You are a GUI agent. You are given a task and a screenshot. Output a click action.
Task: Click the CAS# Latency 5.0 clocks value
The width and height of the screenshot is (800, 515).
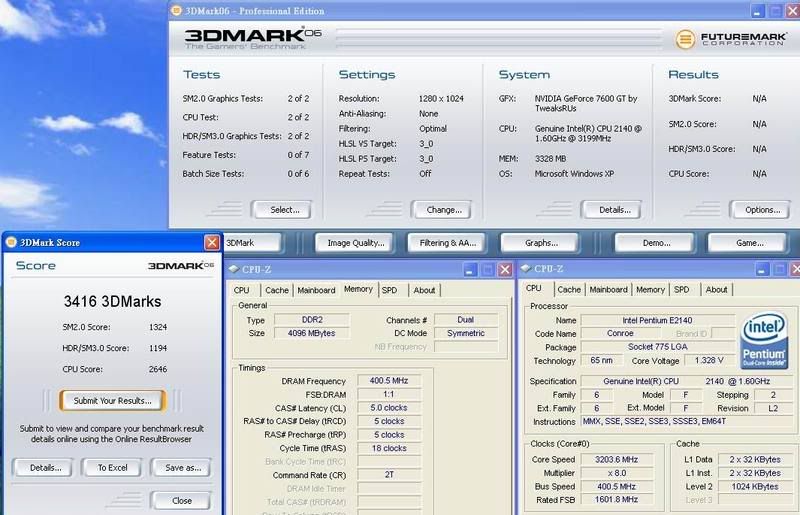(389, 408)
